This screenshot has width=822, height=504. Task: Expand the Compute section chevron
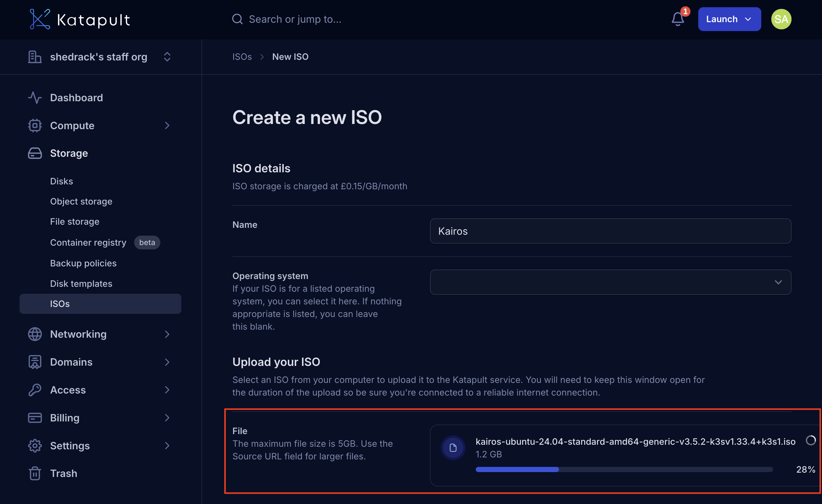point(167,126)
